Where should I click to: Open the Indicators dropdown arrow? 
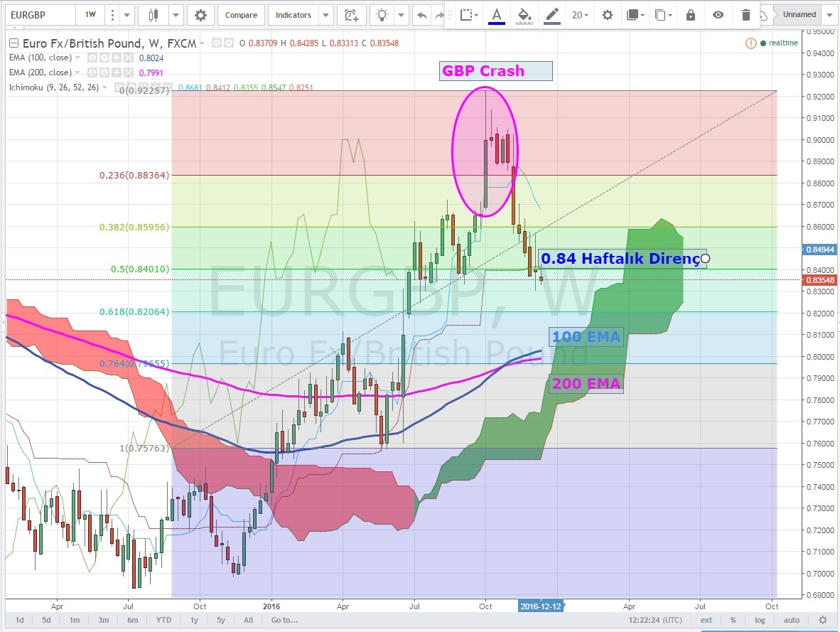pos(325,15)
